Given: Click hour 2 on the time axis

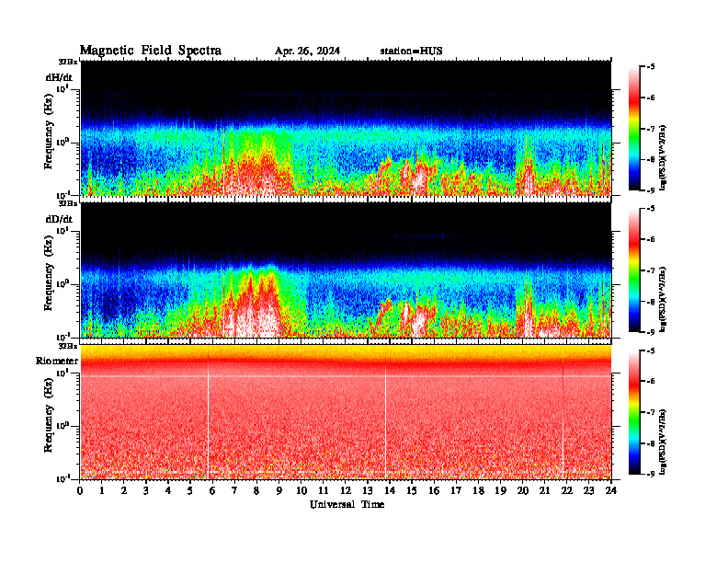Looking at the screenshot, I should pos(124,490).
